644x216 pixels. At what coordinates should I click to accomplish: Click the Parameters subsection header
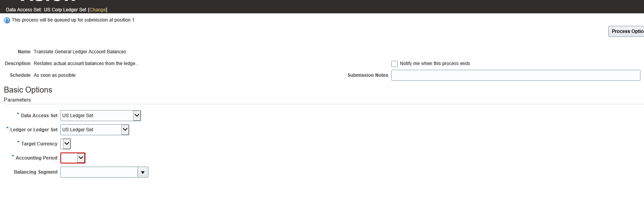tap(17, 100)
